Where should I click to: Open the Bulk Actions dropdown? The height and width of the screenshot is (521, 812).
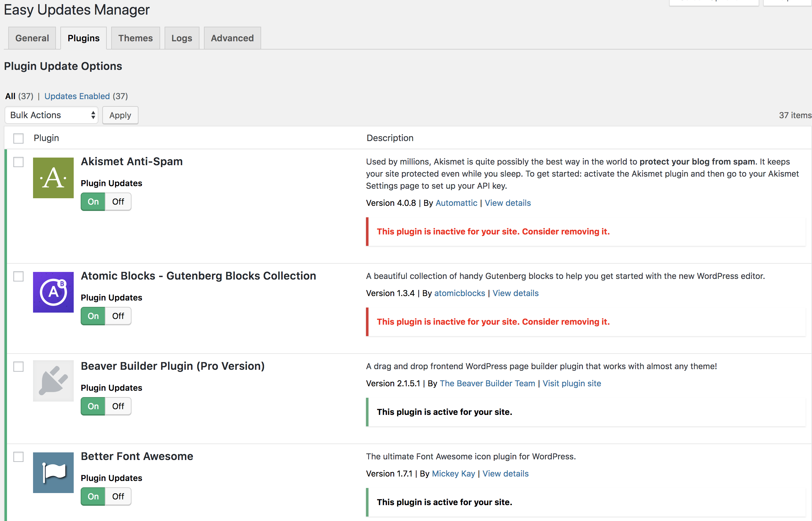[51, 115]
